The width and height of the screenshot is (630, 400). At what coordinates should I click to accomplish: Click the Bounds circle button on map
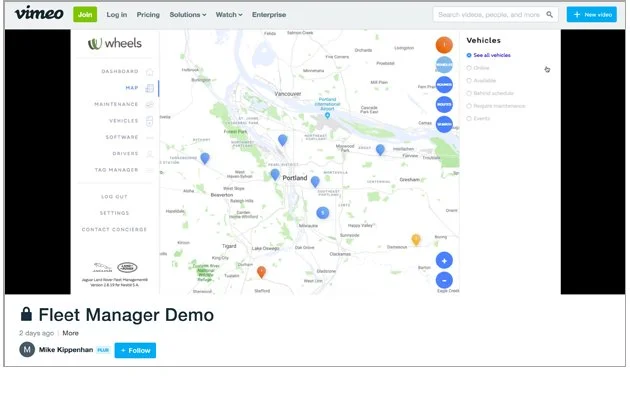click(x=444, y=85)
